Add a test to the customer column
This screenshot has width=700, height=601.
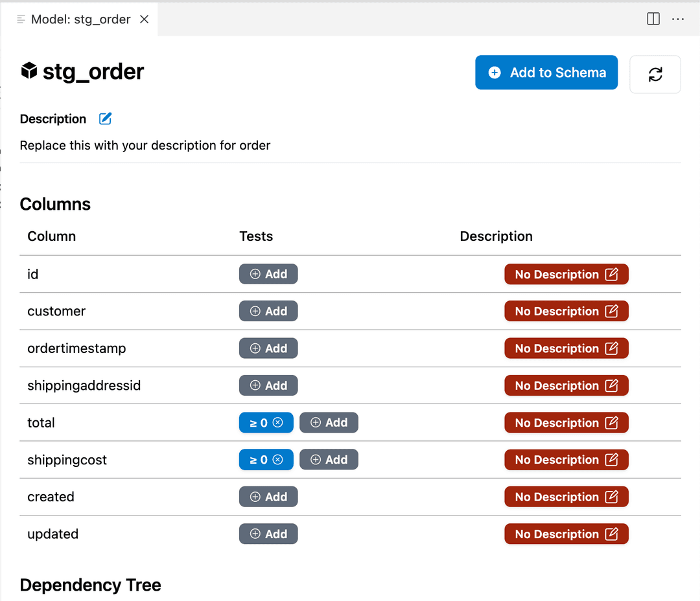pyautogui.click(x=268, y=312)
